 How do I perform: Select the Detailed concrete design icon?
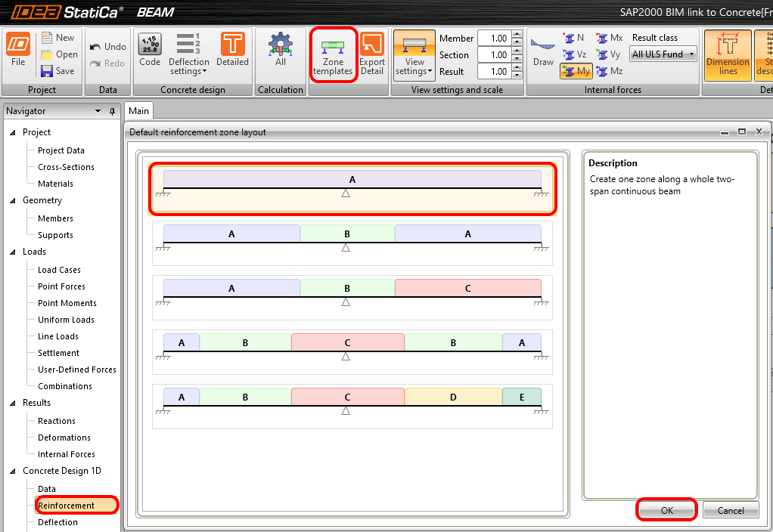pyautogui.click(x=232, y=51)
